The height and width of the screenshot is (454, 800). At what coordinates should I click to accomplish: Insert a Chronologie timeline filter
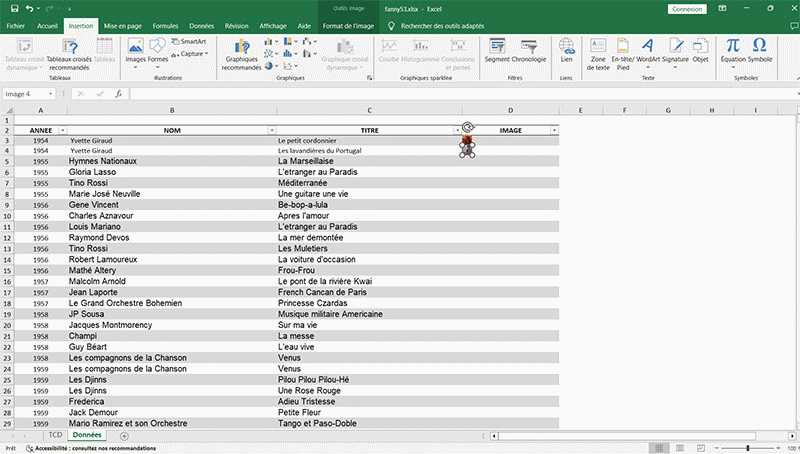pos(529,51)
